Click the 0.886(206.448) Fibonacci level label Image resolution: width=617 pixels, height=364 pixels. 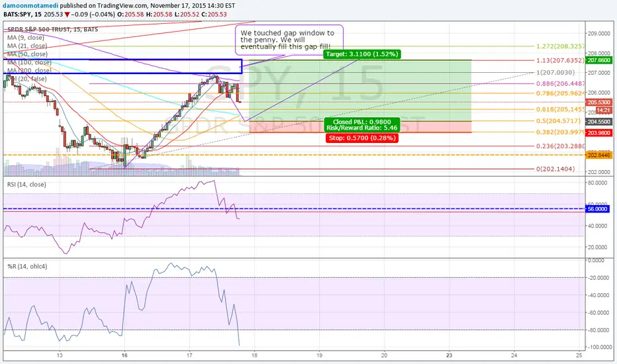[x=560, y=83]
